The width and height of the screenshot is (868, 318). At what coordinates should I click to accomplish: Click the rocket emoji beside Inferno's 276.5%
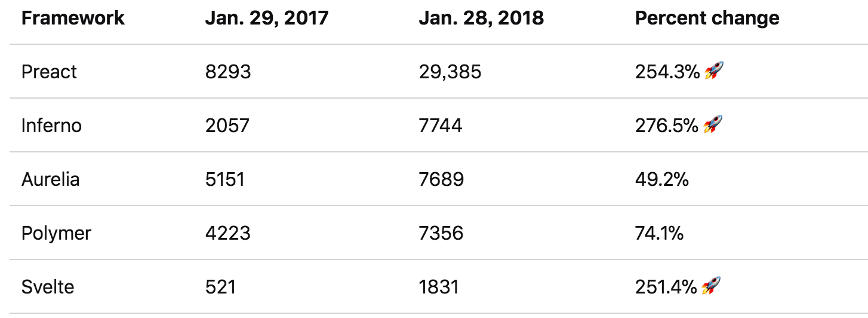pos(712,126)
